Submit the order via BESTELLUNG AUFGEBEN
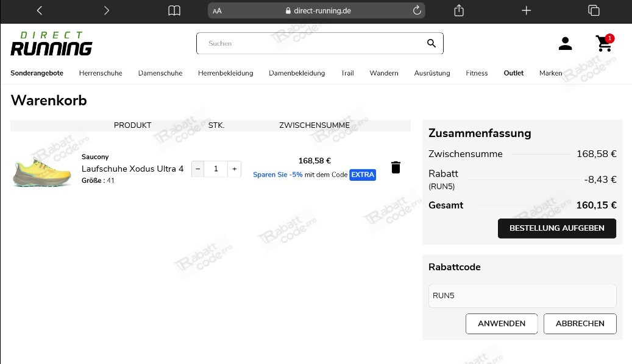 [x=556, y=228]
